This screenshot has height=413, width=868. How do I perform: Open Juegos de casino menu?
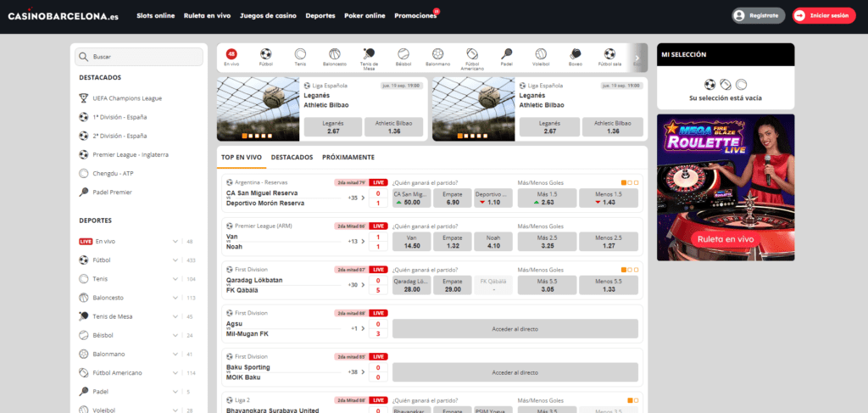[x=268, y=16]
